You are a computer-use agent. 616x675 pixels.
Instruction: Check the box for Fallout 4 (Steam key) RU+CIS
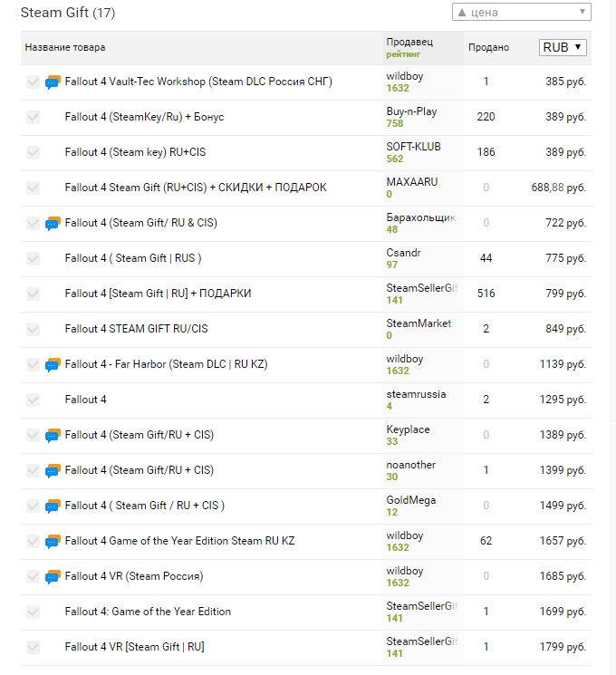pos(33,152)
